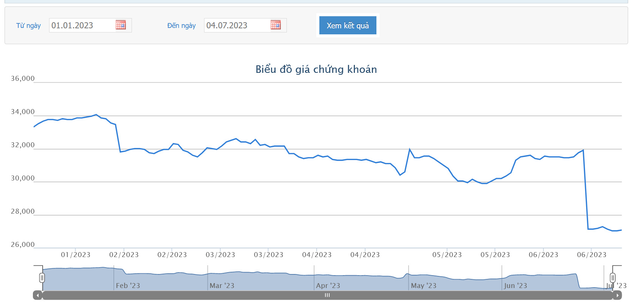Click the Từ ngày label
The image size is (644, 305).
28,26
